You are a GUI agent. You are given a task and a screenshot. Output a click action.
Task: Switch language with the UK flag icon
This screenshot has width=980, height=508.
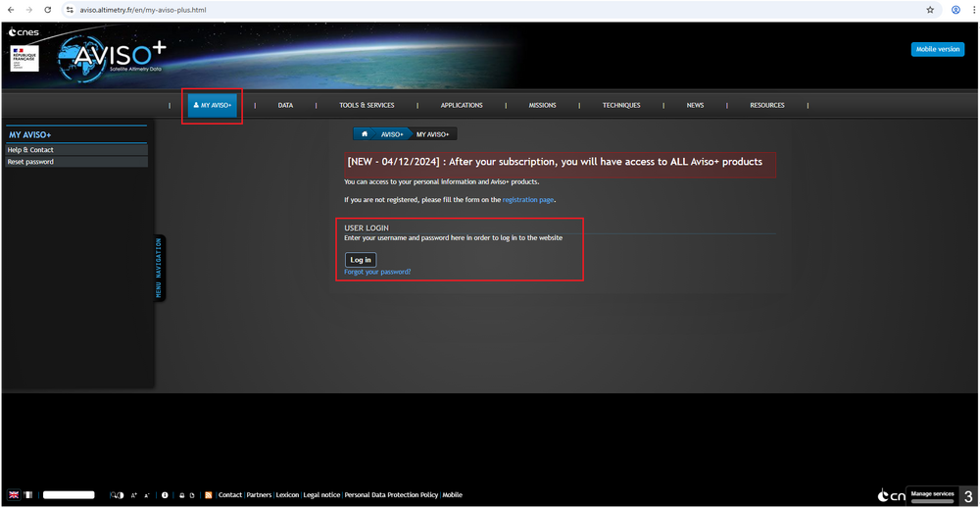(14, 495)
